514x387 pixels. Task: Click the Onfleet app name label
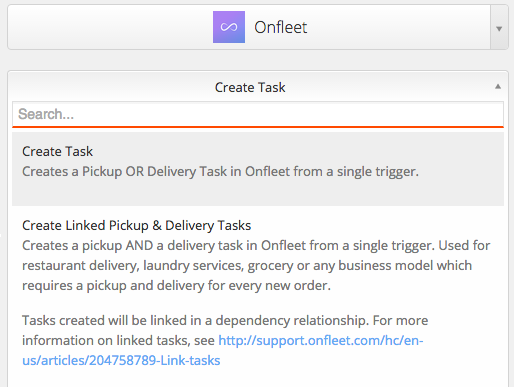point(280,27)
